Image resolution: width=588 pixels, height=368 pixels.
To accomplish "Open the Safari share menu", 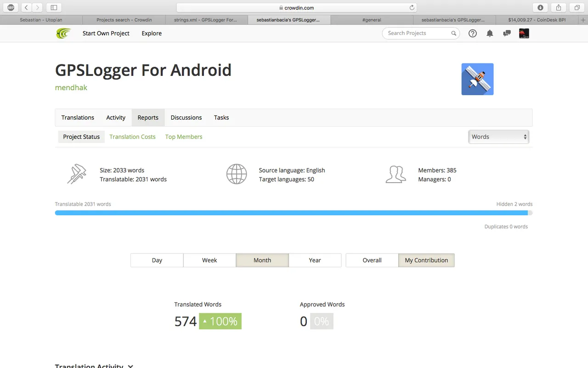I will pyautogui.click(x=559, y=7).
